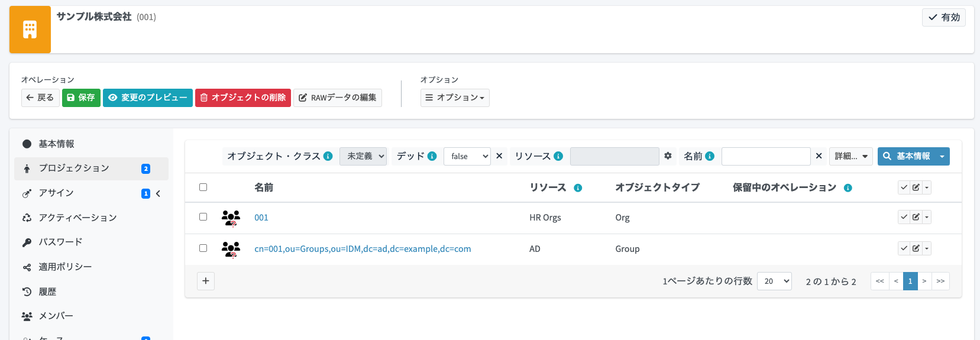Collapse the アサイン chevron arrow
This screenshot has height=340, width=980.
pos(158,193)
